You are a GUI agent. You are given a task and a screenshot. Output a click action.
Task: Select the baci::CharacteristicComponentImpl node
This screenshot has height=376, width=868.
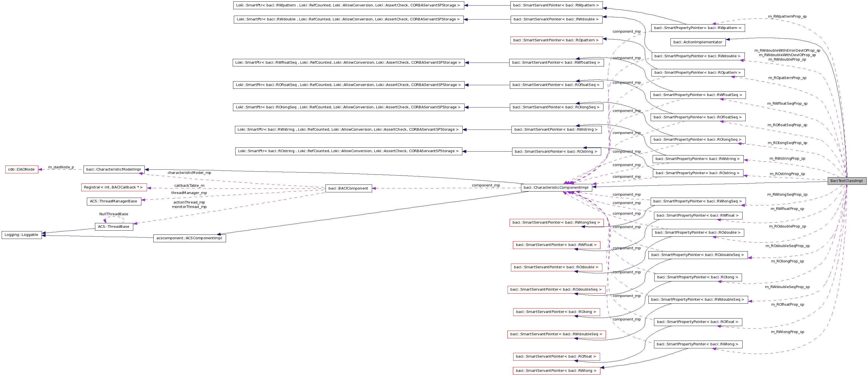(x=556, y=187)
